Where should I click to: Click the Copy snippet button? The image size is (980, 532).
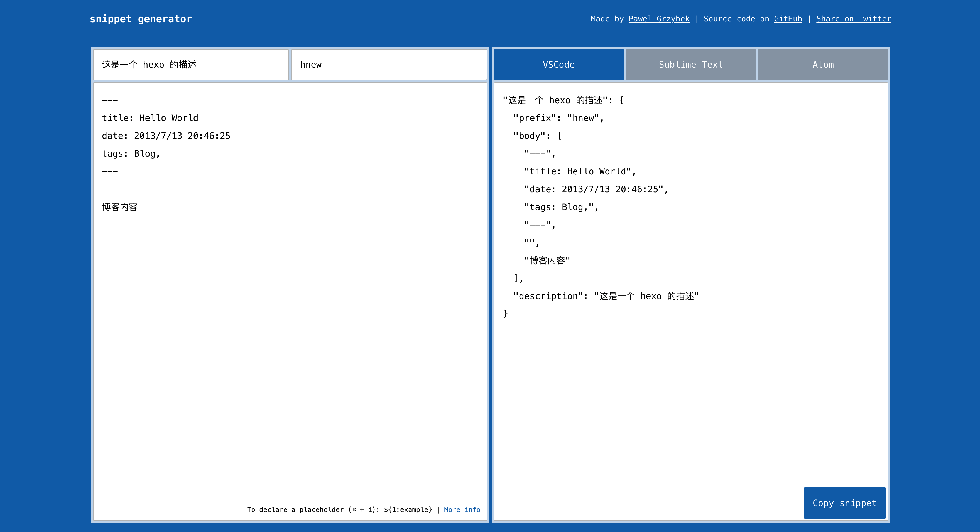click(x=844, y=503)
